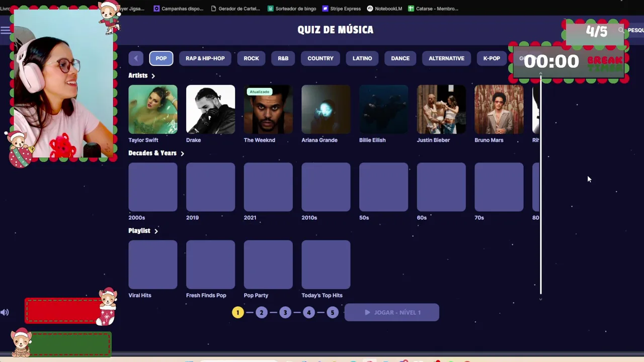The height and width of the screenshot is (362, 644).
Task: Open the 2021 year tile
Action: coord(268,187)
